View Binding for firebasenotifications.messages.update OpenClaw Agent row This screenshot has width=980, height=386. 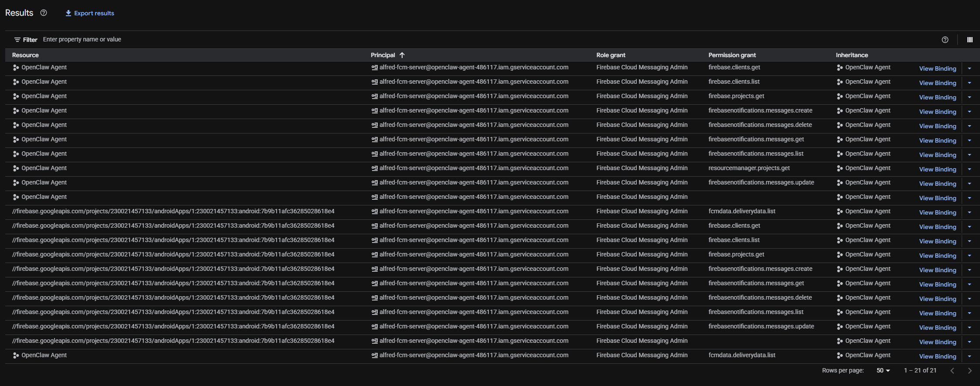coord(937,184)
